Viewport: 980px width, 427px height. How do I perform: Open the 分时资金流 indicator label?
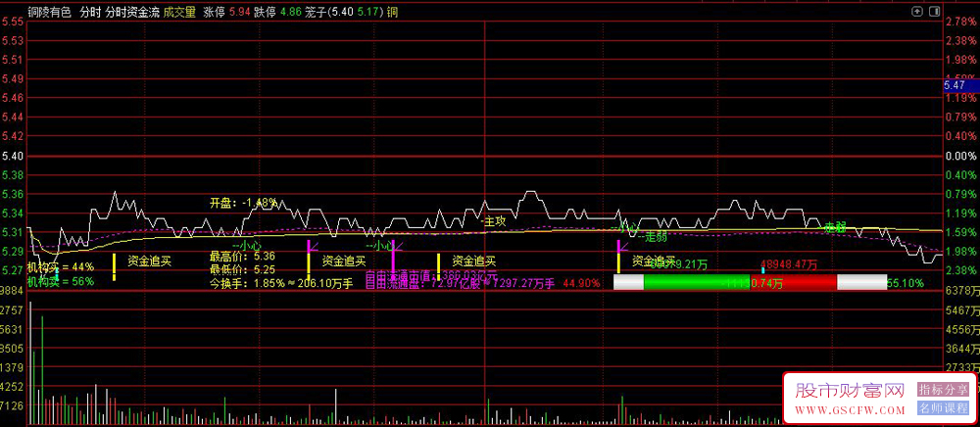(132, 11)
